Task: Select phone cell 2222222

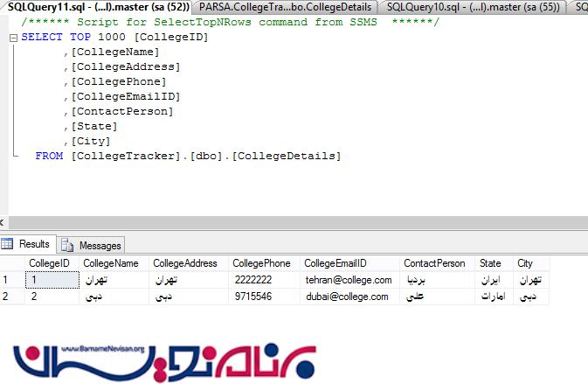Action: tap(265, 280)
